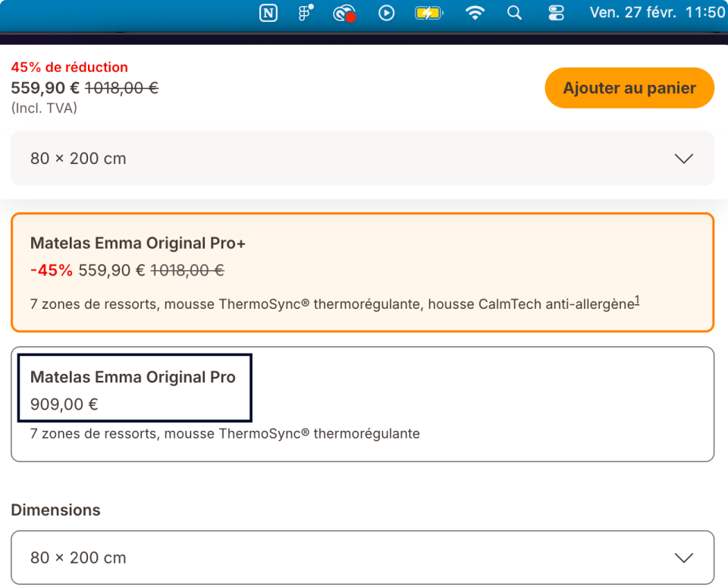Click the -45% discount price in Pro+ card
The height and width of the screenshot is (588, 728).
pos(52,270)
